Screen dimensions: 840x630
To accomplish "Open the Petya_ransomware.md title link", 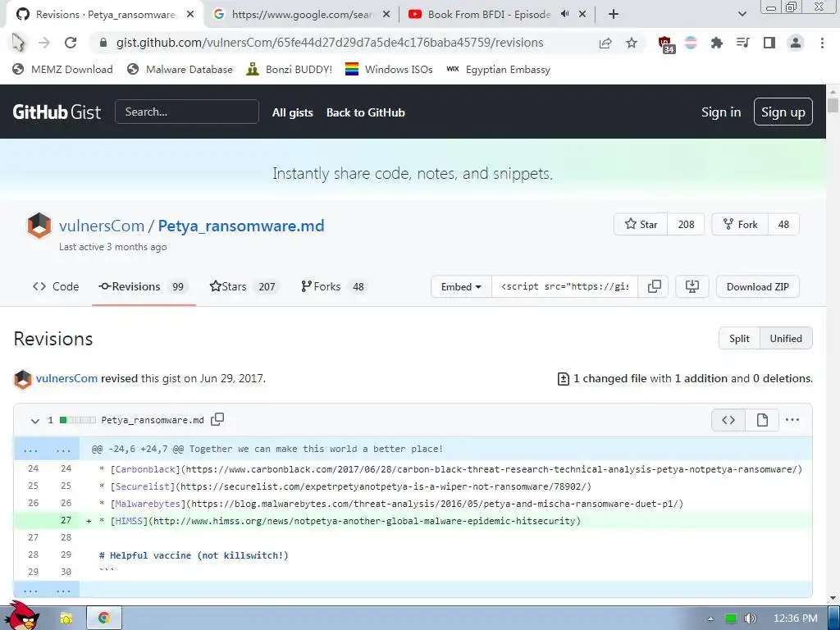I will click(x=241, y=226).
